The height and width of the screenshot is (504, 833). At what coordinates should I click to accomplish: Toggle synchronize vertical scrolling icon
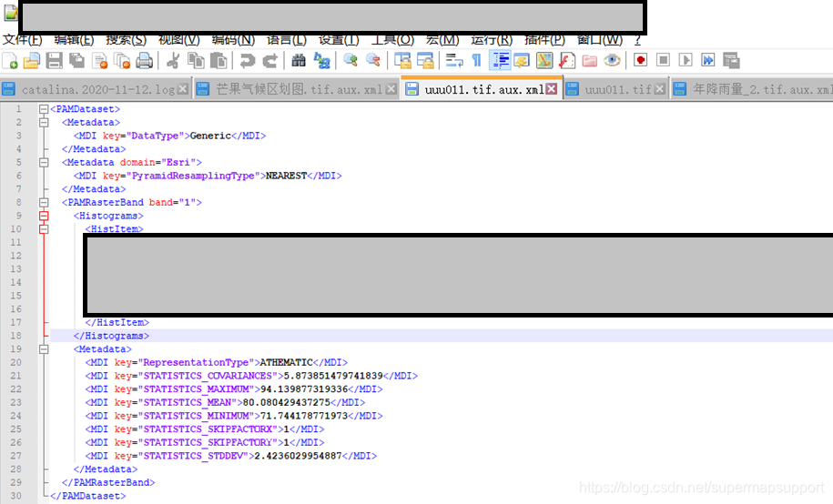402,61
